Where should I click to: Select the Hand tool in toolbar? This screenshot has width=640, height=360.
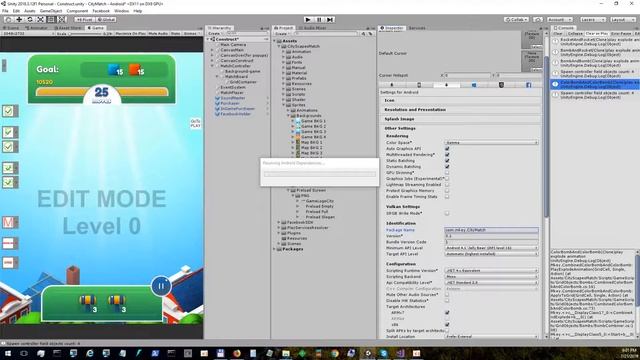click(8, 19)
